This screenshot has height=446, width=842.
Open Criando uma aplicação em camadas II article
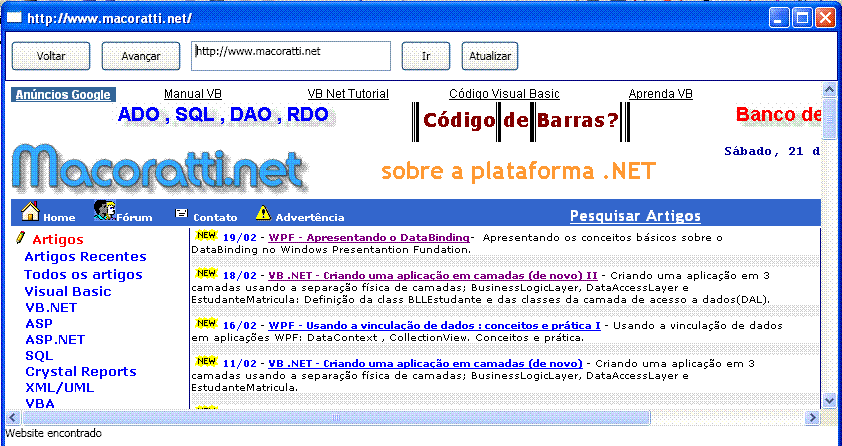(x=433, y=276)
